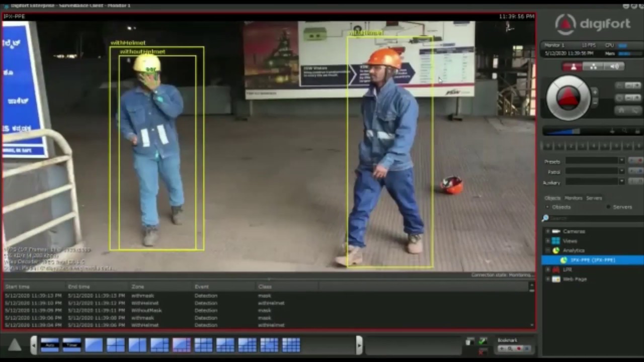The width and height of the screenshot is (644, 362).
Task: Zoom in with the joystick plus button
Action: coord(595,92)
